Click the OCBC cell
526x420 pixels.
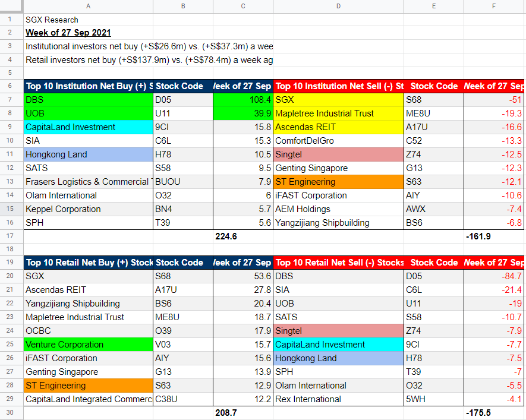pyautogui.click(x=88, y=331)
